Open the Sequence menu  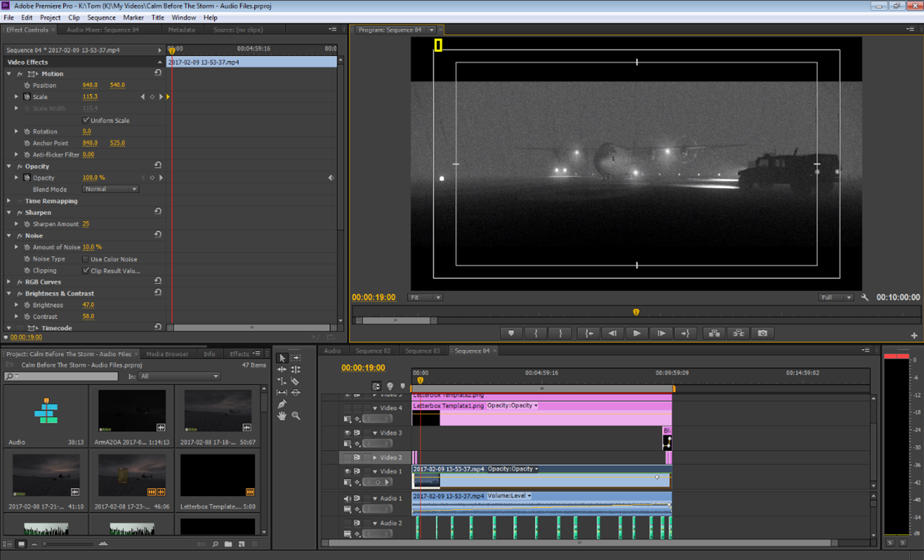coord(101,17)
